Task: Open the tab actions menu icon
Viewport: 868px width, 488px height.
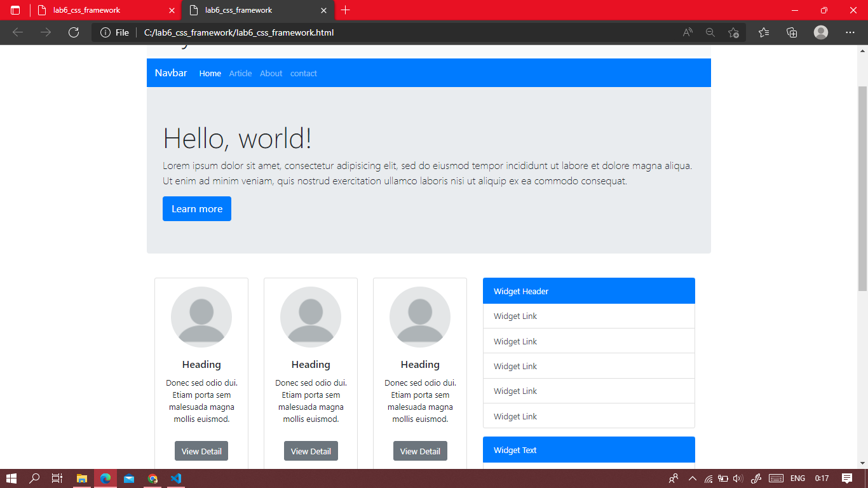Action: point(15,10)
